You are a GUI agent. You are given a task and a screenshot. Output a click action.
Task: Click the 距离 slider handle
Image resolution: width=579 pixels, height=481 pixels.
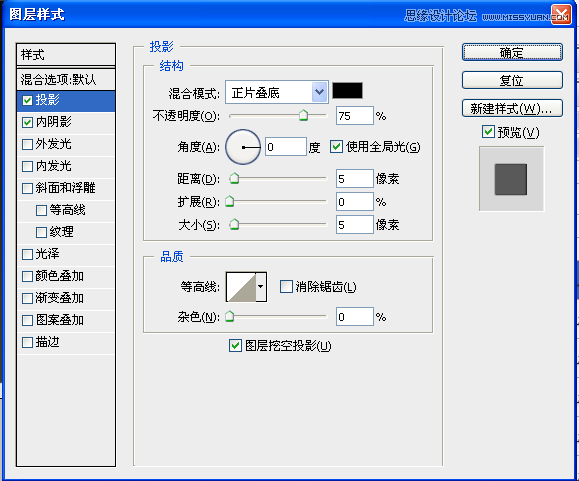tap(234, 178)
